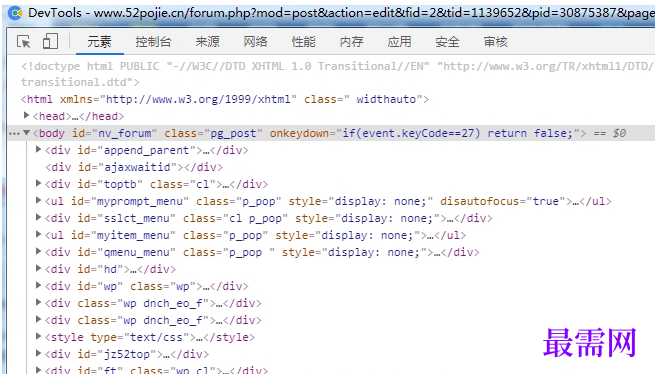655x374 pixels.
Task: Expand the myitem_menu ul node
Action: (38, 234)
